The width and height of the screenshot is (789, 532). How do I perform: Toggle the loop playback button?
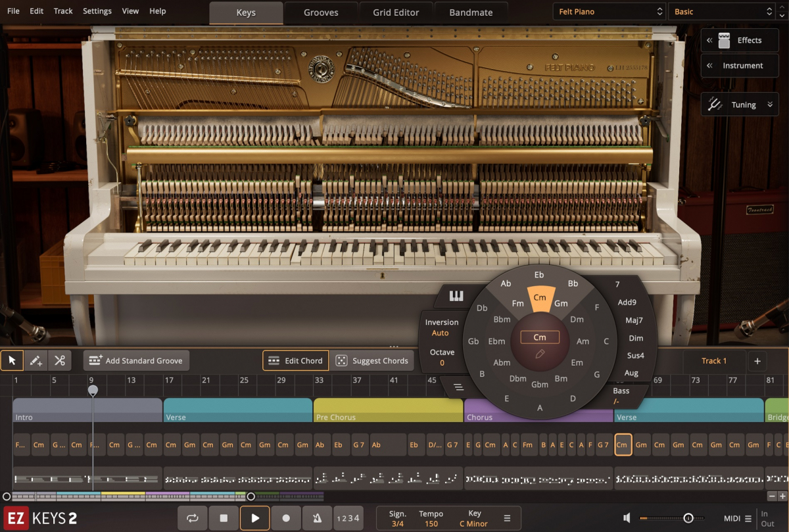[193, 518]
